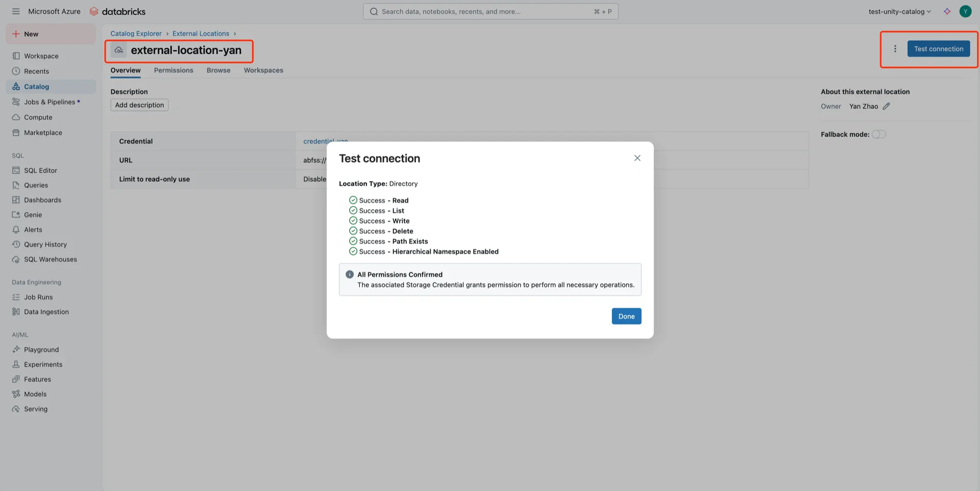Click the Test connection button
This screenshot has width=980, height=491.
[938, 49]
